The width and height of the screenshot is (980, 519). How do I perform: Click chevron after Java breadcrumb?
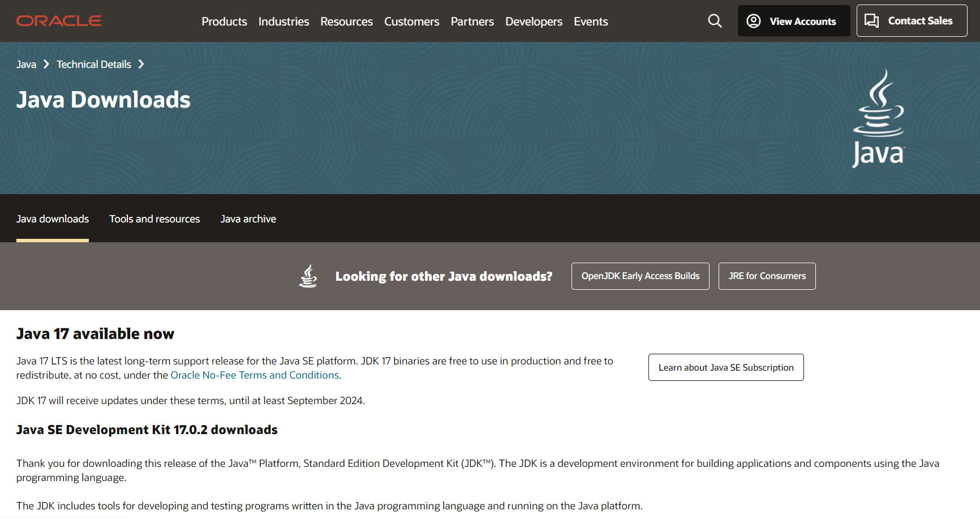tap(46, 65)
